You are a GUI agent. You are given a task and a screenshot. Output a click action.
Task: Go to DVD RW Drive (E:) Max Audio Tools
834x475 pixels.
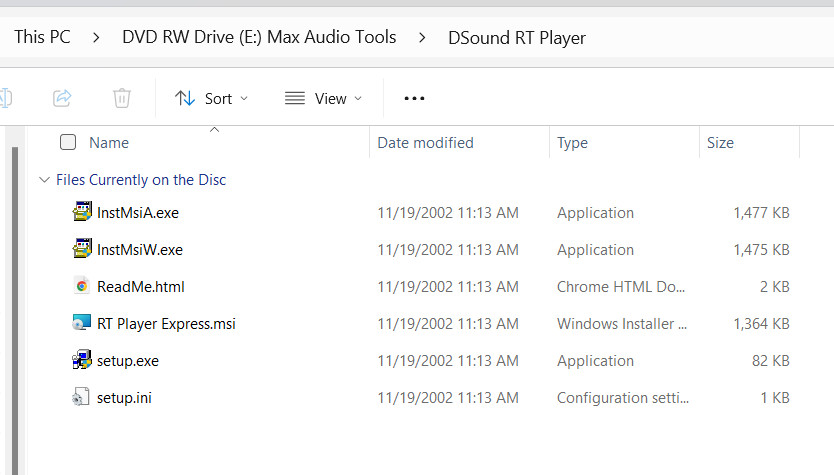[x=259, y=37]
